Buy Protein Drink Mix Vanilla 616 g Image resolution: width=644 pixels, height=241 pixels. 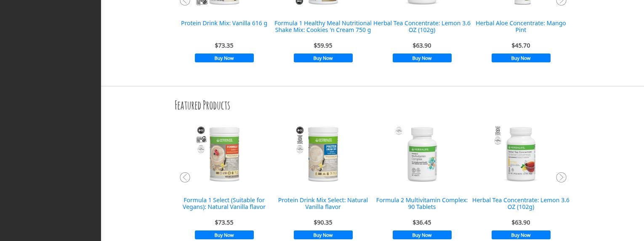tap(224, 58)
